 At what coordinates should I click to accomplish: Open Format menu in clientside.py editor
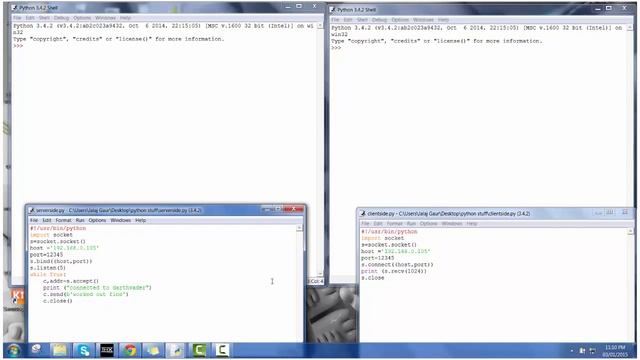pos(395,224)
